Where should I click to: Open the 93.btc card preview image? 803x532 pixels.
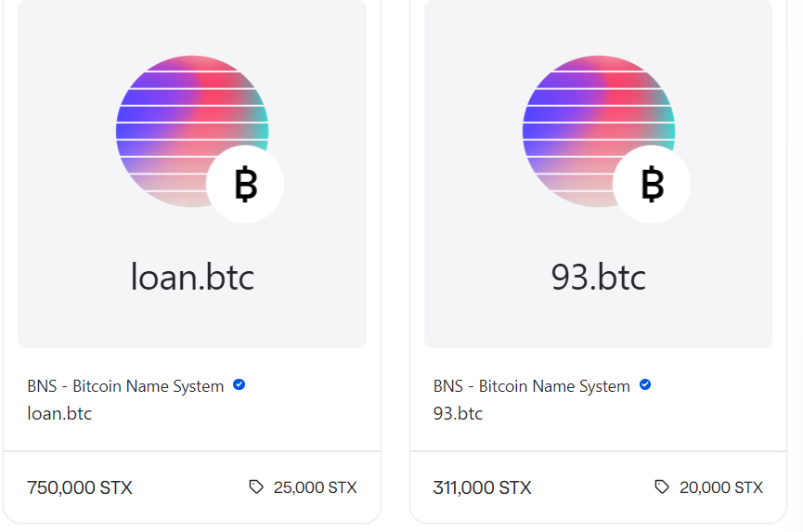pos(598,175)
